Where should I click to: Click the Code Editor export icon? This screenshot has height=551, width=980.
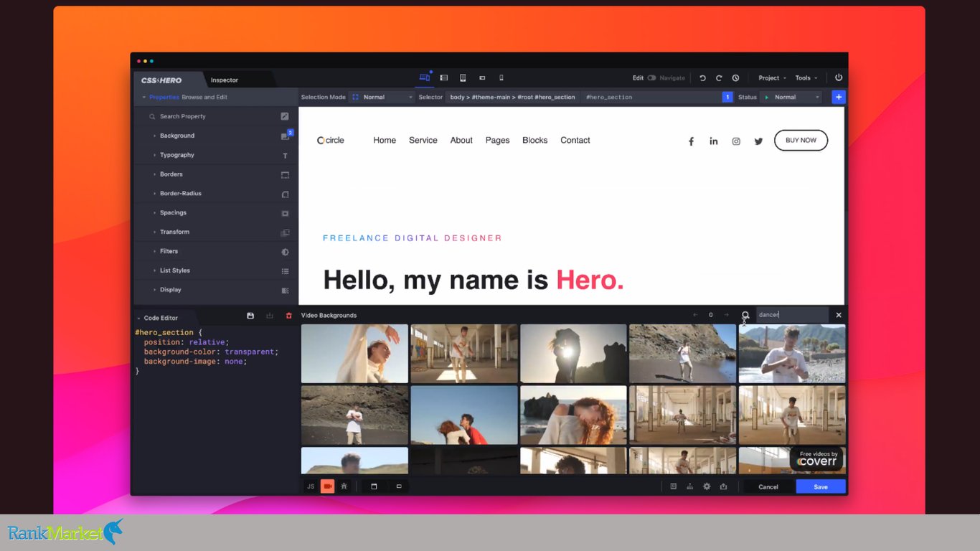[x=270, y=316]
